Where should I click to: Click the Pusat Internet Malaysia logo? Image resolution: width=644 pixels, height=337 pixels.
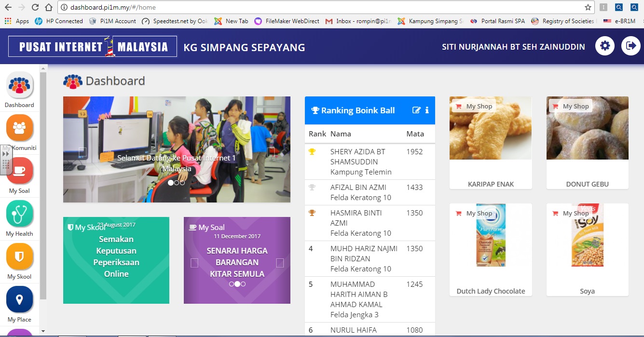pyautogui.click(x=93, y=47)
